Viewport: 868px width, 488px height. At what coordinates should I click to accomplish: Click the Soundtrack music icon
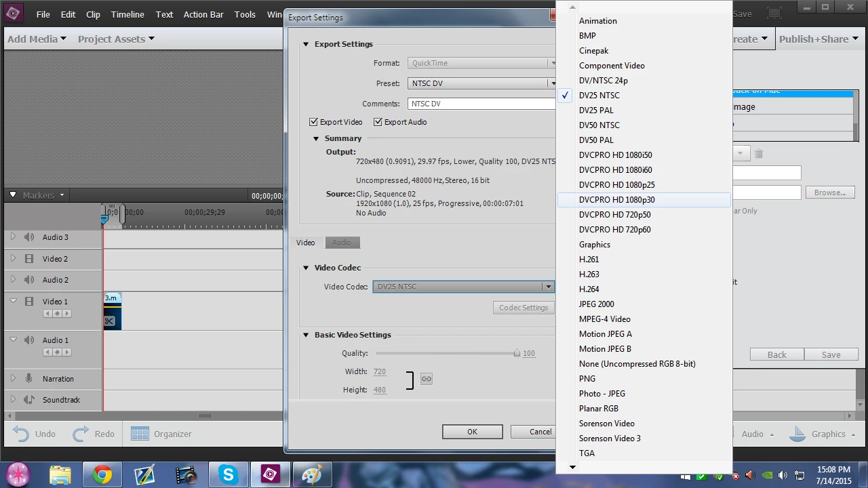[x=29, y=400]
